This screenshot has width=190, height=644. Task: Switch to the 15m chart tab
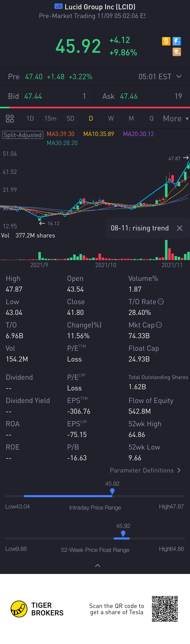pyautogui.click(x=50, y=119)
